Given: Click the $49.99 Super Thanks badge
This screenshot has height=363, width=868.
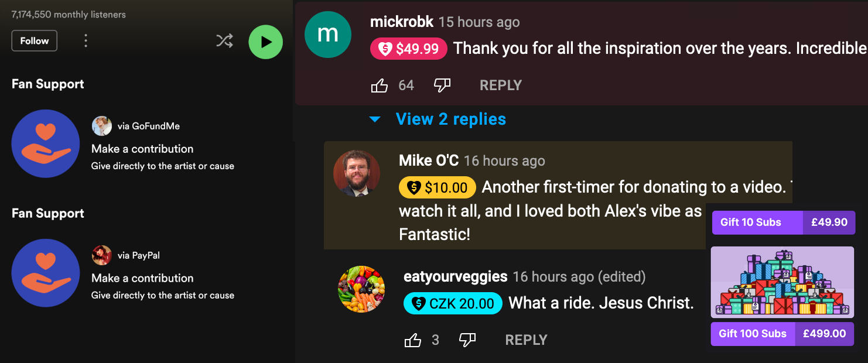Looking at the screenshot, I should (409, 49).
